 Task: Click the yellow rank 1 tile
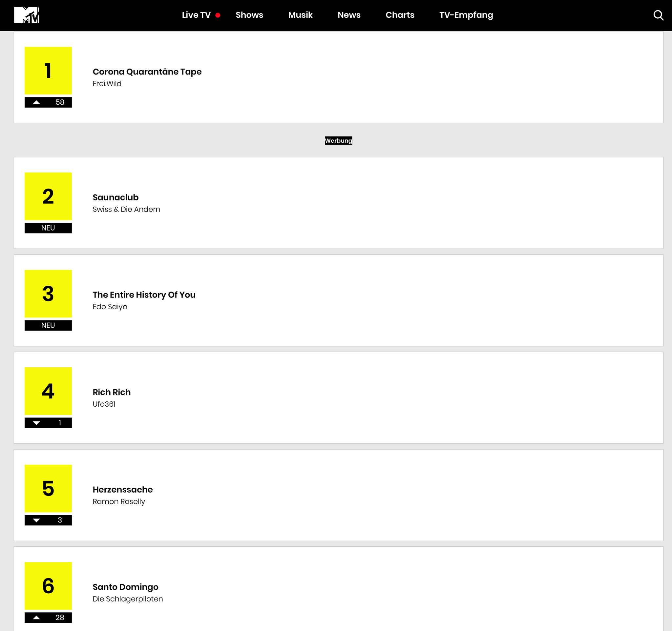pyautogui.click(x=48, y=71)
